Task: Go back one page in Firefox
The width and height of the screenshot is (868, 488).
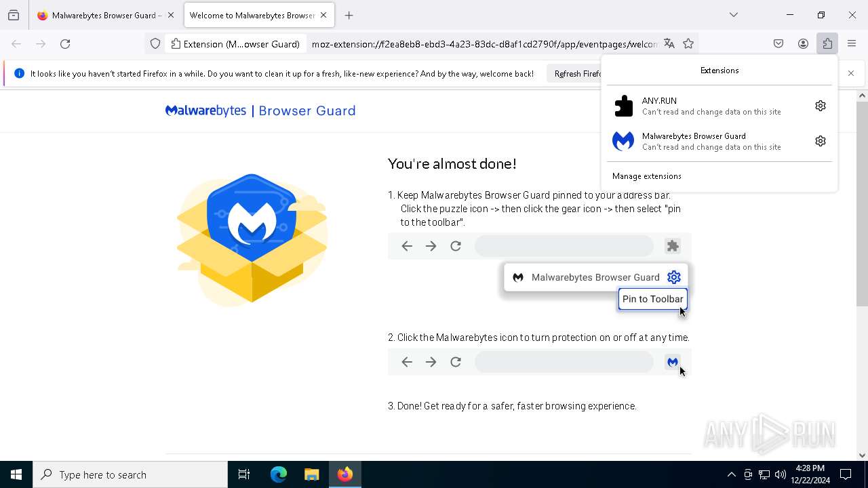Action: coord(16,44)
